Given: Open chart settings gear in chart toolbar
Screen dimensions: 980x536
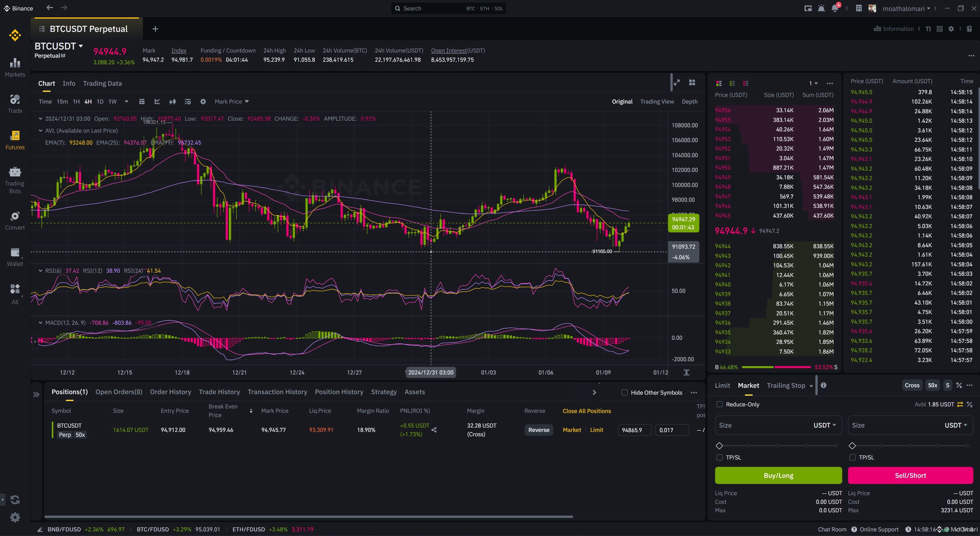Looking at the screenshot, I should tap(203, 102).
